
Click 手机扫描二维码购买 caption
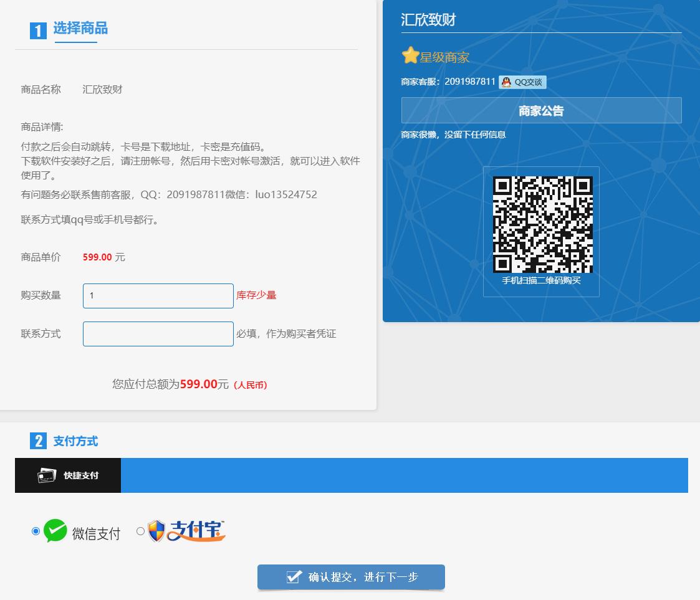tap(541, 280)
